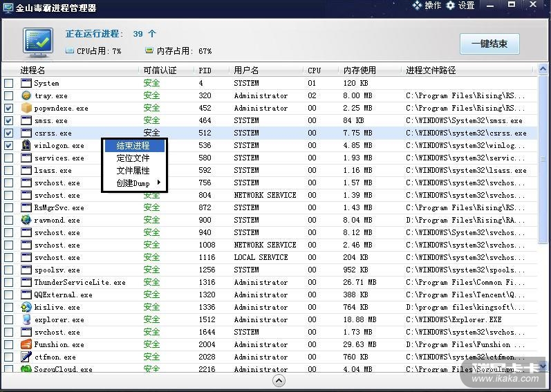Click PID 2004 cell
551x392 pixels.
(x=207, y=344)
